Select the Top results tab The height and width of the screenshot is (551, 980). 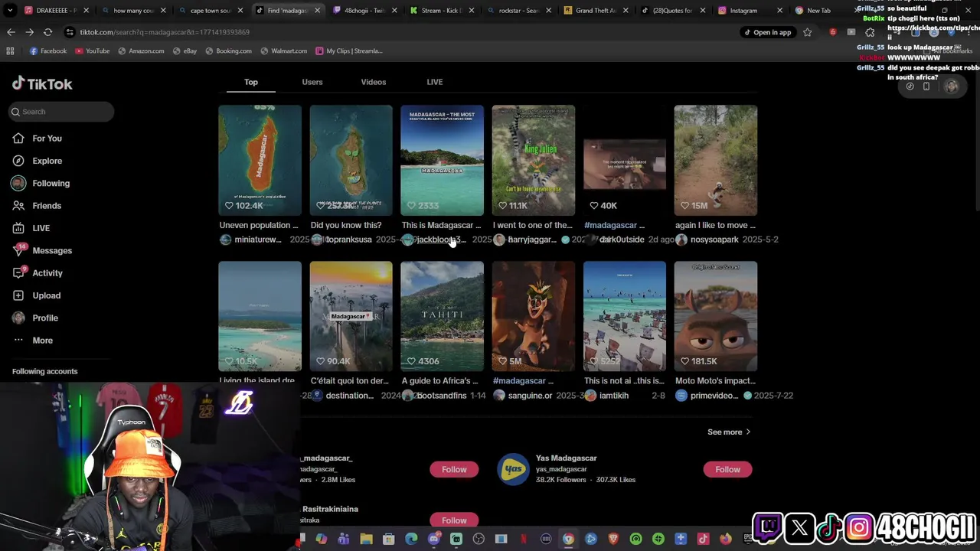[251, 82]
